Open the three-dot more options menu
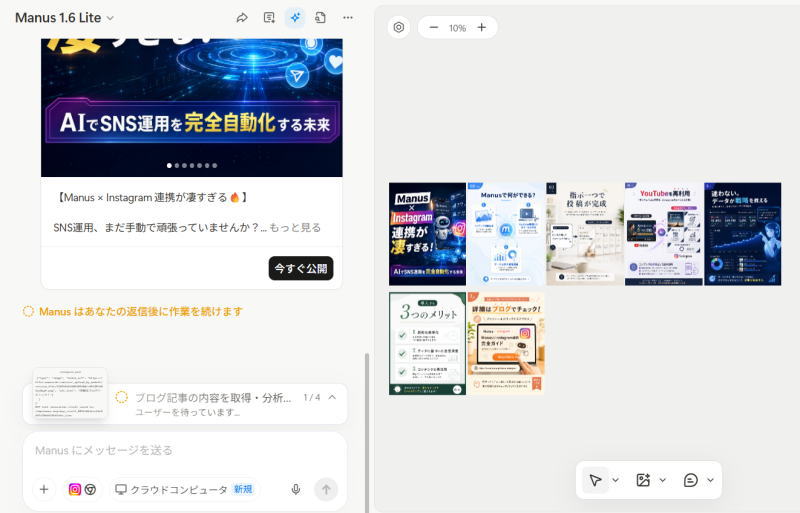Screen dimensions: 800x513 [x=348, y=18]
